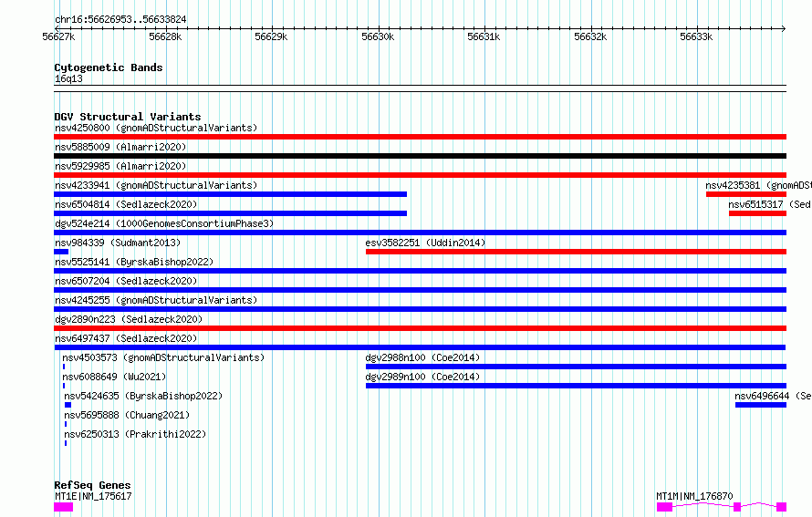Open nsv4503573 gnomADStructuralVariants label
This screenshot has height=517, width=812.
click(x=163, y=357)
